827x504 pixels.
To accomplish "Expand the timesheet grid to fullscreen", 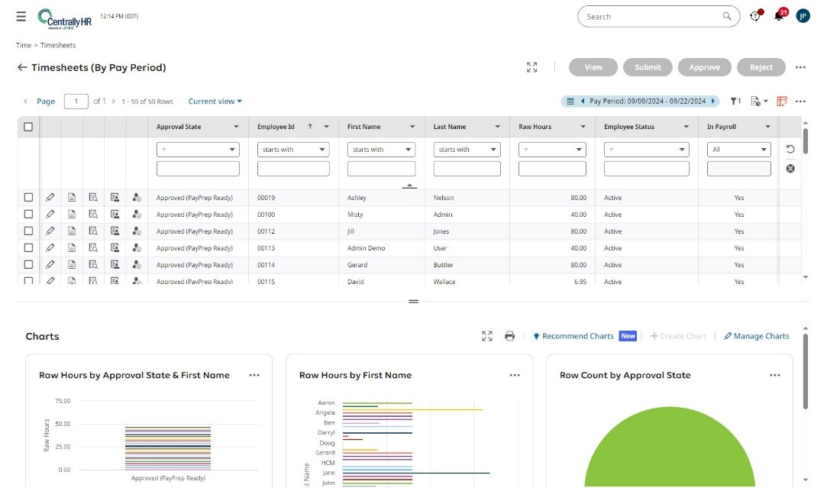I will [531, 67].
